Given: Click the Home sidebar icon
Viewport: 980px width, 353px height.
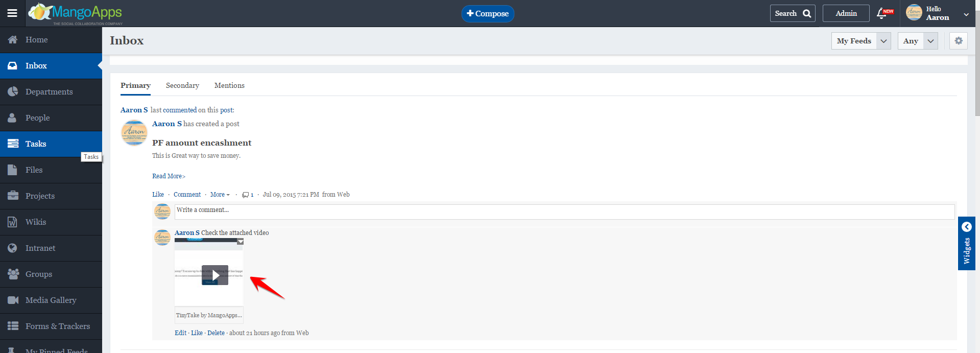Looking at the screenshot, I should (13, 40).
